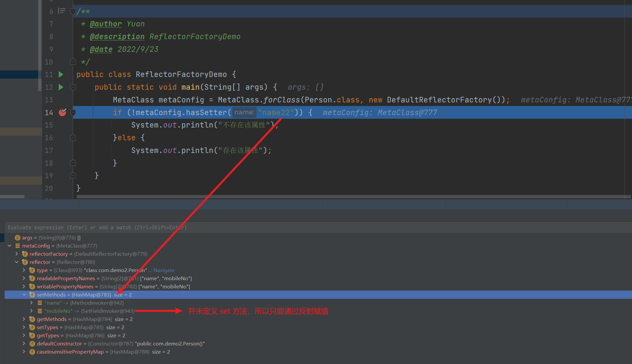Expand the reflectorFactory field
Image resolution: width=632 pixels, height=364 pixels.
17,254
